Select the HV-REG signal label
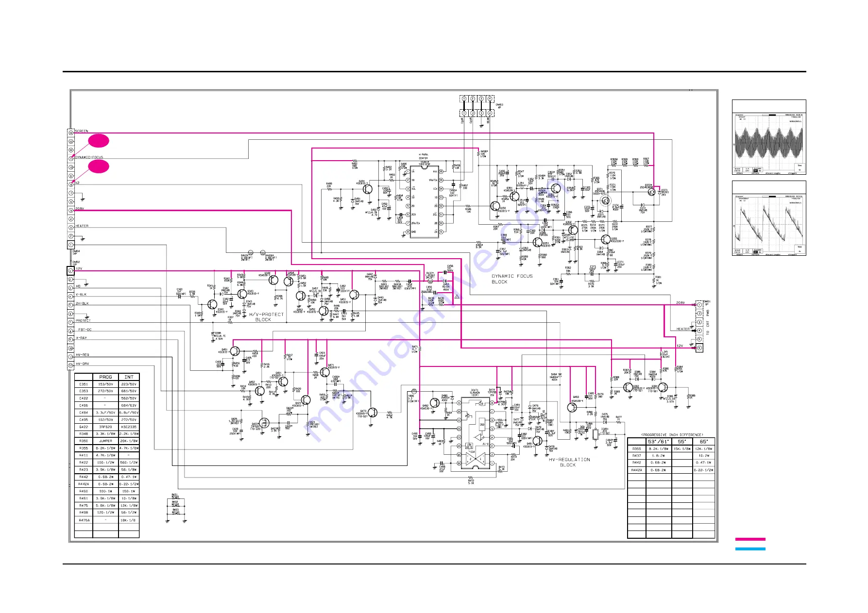 [83, 355]
